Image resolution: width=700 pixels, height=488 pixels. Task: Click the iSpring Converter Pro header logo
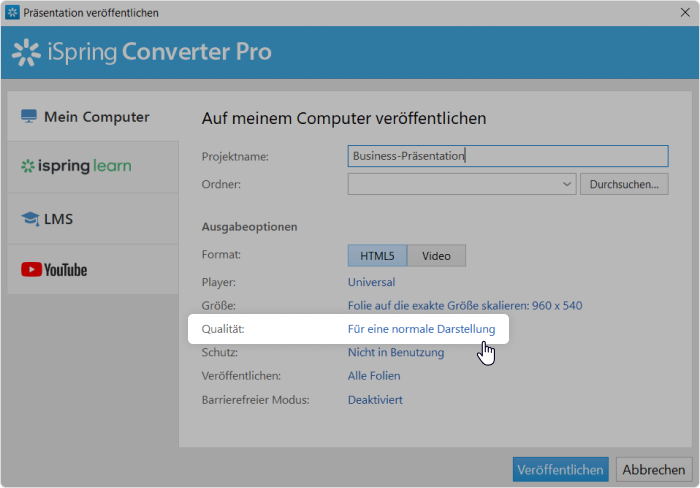coord(142,52)
